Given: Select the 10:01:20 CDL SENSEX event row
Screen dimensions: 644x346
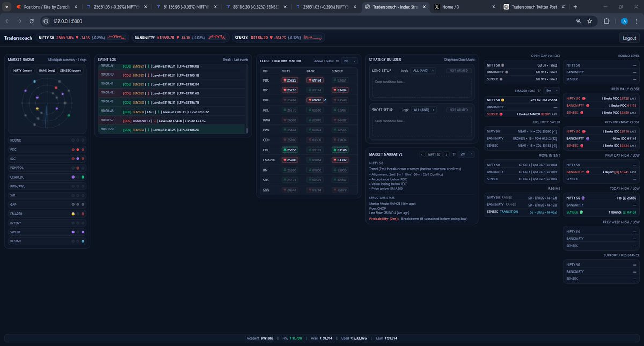Looking at the screenshot, I should click(x=172, y=129).
